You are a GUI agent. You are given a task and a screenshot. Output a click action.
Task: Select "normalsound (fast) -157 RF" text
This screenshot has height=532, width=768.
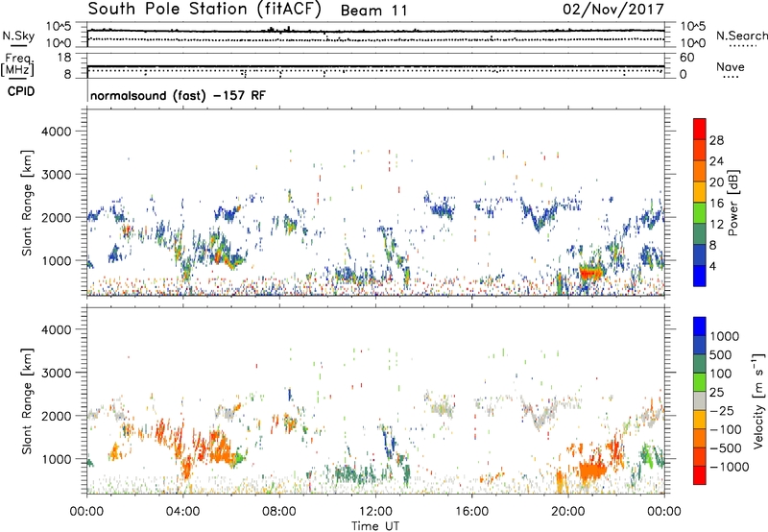(x=178, y=95)
